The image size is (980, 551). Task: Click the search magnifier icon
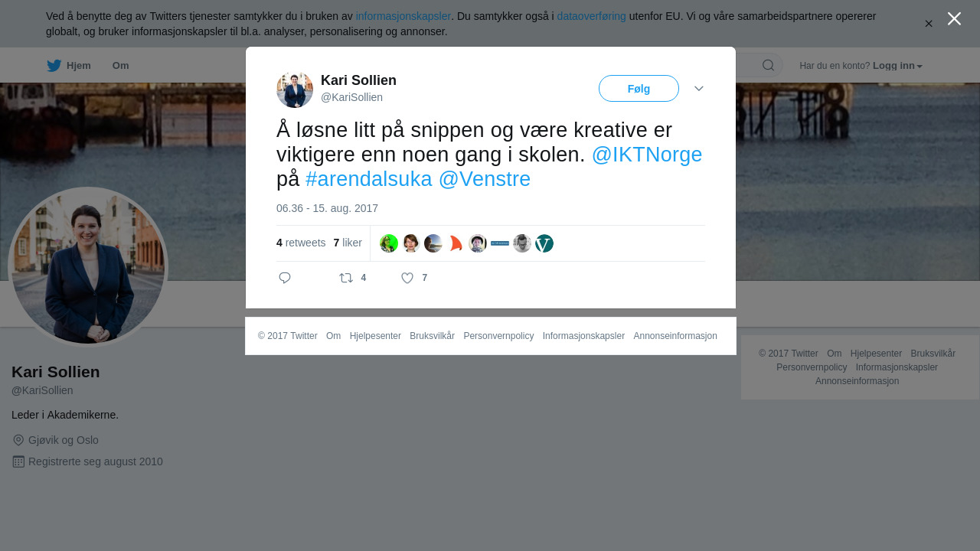(x=768, y=65)
